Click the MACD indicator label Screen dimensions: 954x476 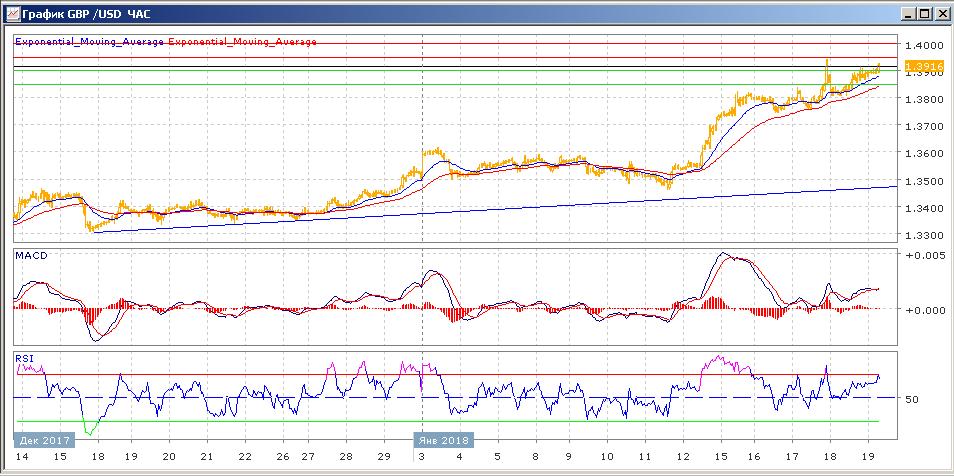point(31,255)
